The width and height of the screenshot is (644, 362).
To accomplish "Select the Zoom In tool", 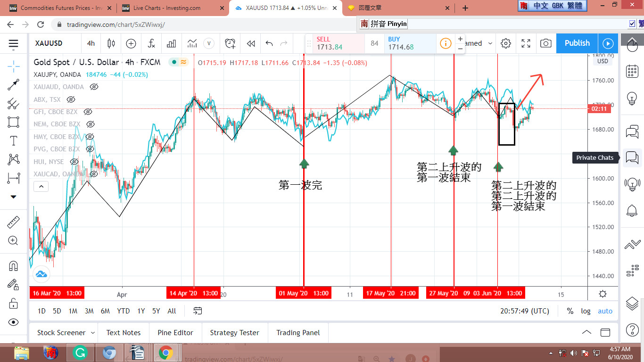I will coord(14,241).
